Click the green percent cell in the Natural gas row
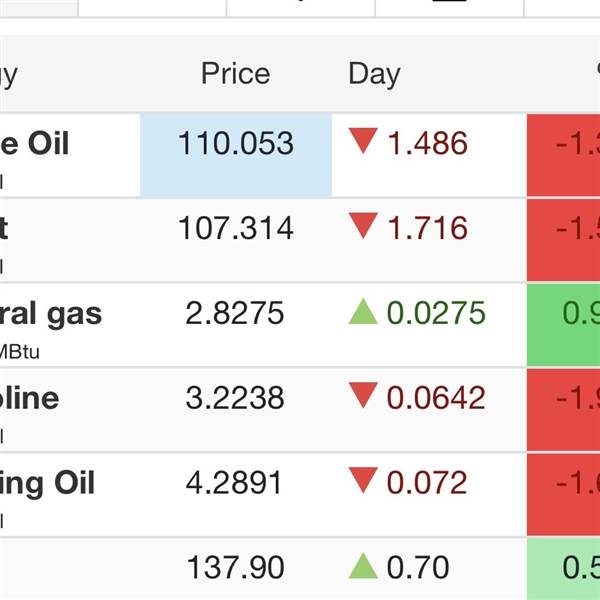Viewport: 600px width, 600px height. tap(564, 324)
